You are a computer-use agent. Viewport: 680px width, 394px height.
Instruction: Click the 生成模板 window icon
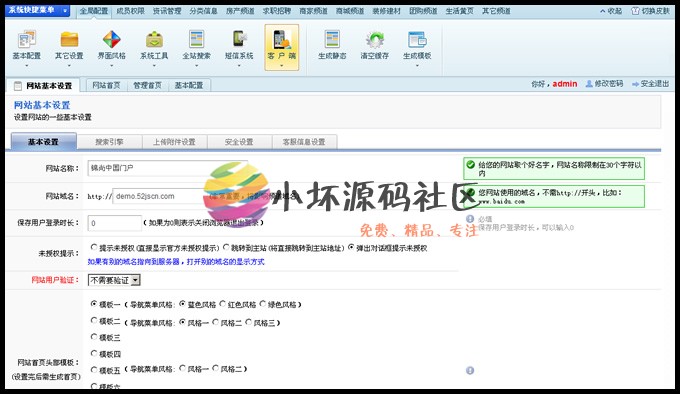[417, 39]
